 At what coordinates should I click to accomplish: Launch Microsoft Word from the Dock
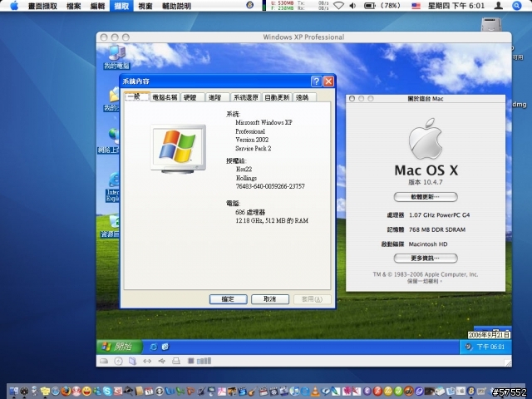(x=170, y=391)
